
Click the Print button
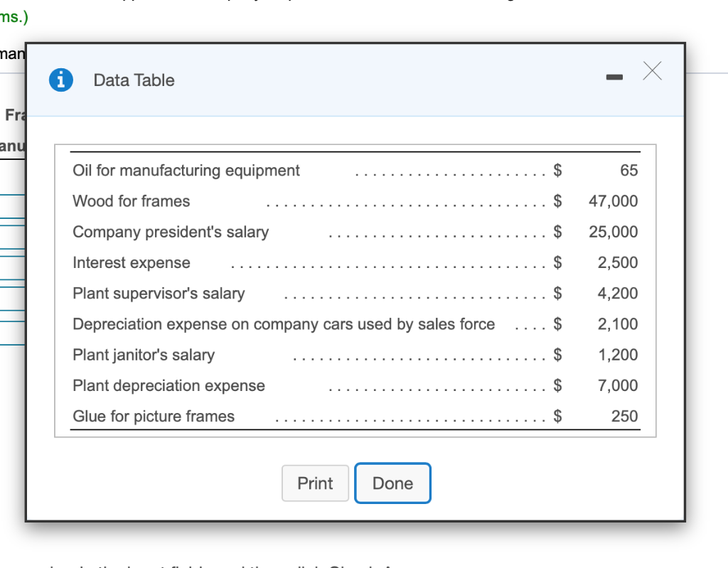[315, 483]
